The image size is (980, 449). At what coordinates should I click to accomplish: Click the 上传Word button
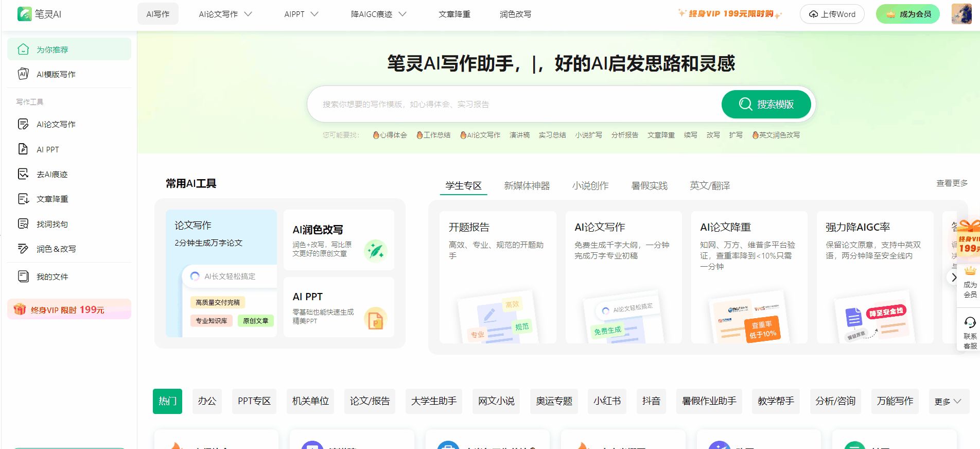click(x=832, y=14)
